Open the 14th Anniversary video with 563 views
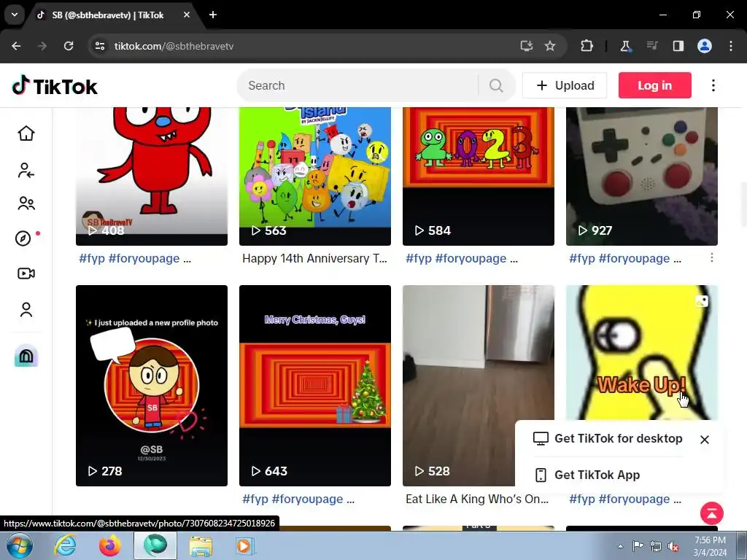The height and width of the screenshot is (560, 747). pyautogui.click(x=315, y=176)
